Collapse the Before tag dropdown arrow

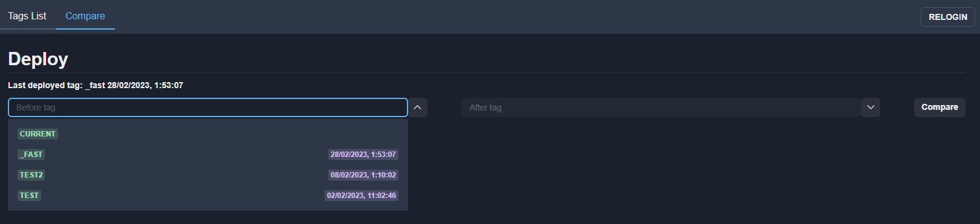click(417, 107)
